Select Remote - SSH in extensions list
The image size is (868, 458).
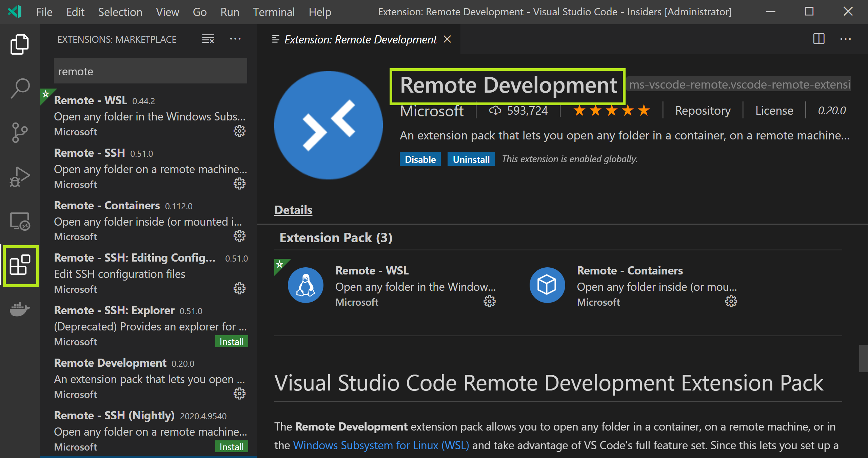(149, 168)
